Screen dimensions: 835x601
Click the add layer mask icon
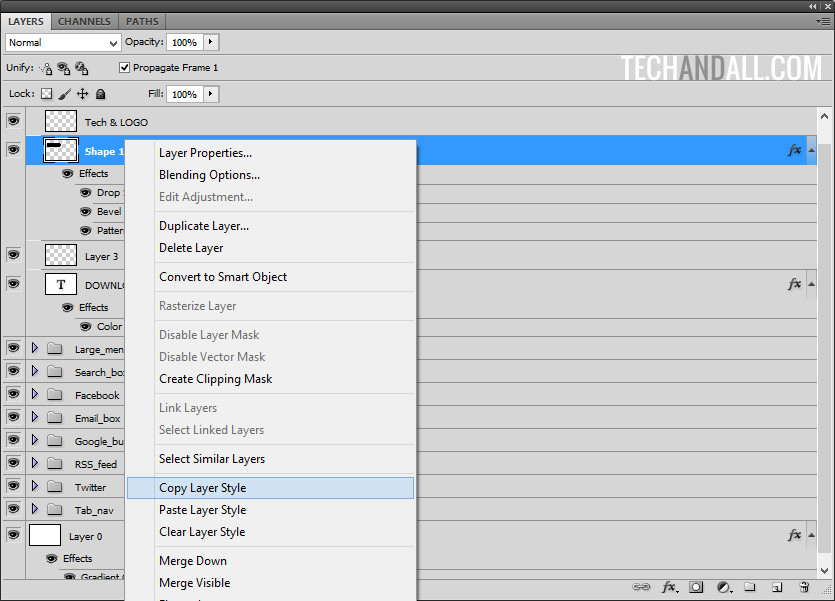click(x=697, y=587)
